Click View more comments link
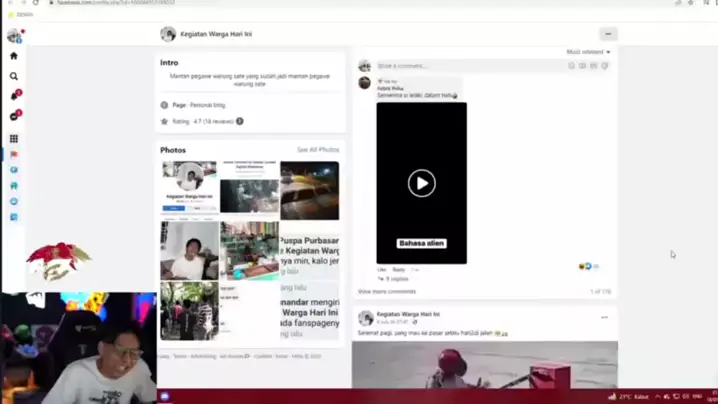Screen dimensions: 718x404 (386, 291)
